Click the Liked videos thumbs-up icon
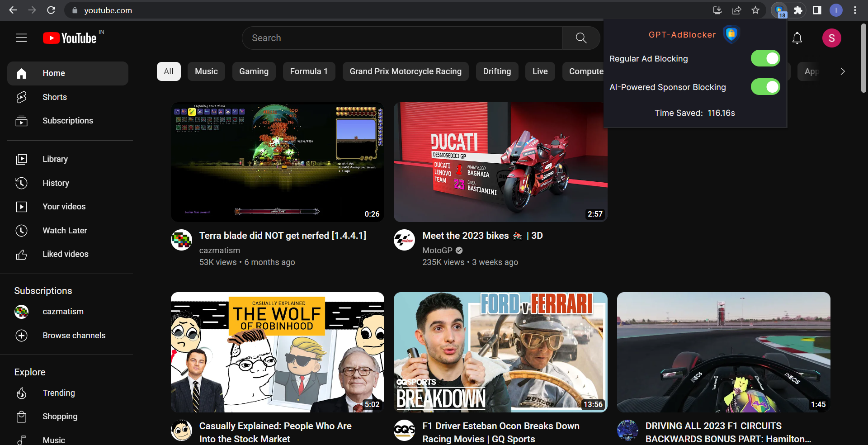The height and width of the screenshot is (445, 868). (21, 255)
